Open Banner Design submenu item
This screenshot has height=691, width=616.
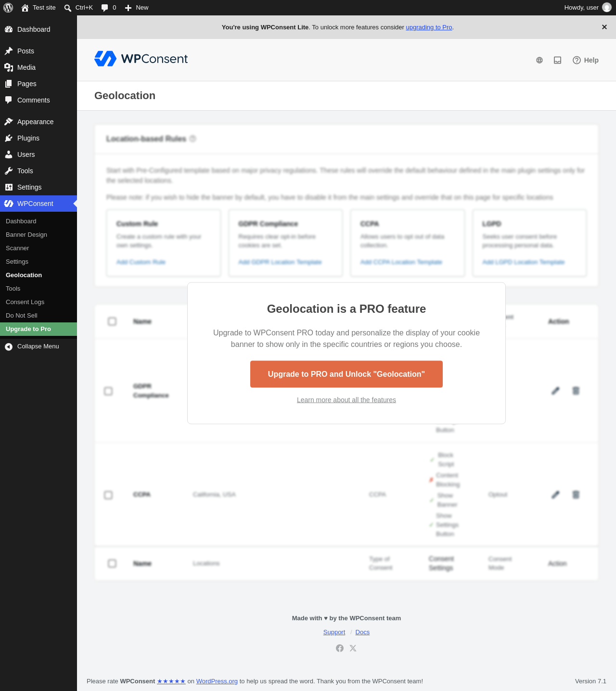tap(26, 235)
